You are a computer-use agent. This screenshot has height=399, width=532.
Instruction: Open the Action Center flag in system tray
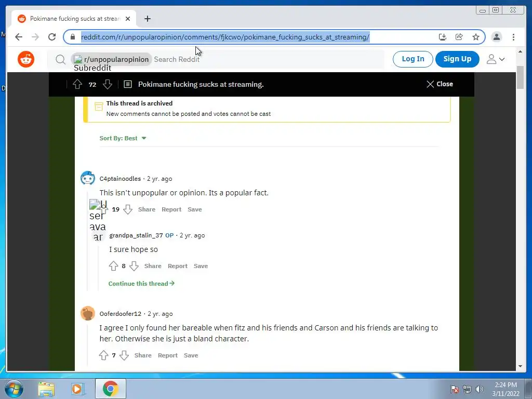[454, 389]
